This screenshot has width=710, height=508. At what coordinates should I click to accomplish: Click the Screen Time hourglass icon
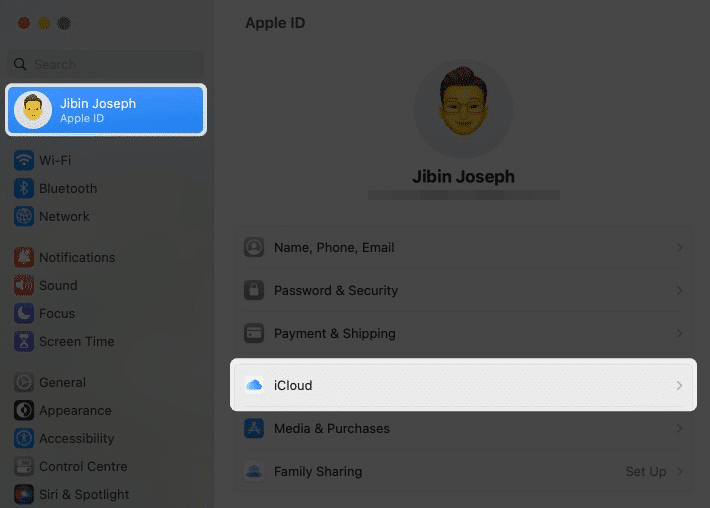(24, 341)
